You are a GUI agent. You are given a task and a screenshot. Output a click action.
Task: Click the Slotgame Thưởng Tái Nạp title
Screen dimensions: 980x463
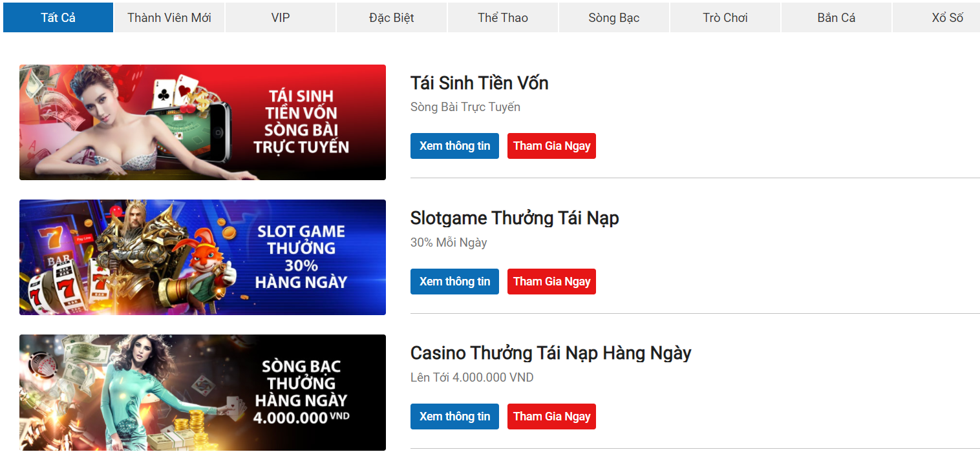(515, 218)
